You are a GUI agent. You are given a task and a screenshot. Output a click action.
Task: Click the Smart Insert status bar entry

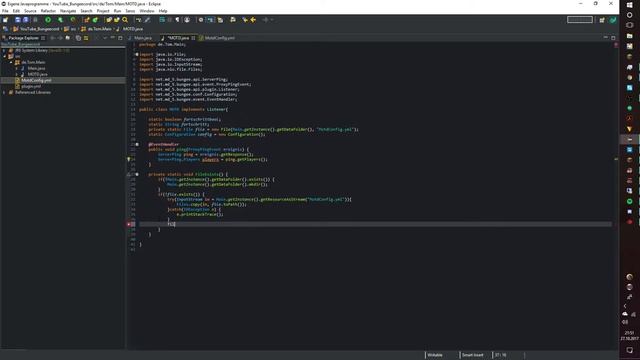(x=473, y=355)
